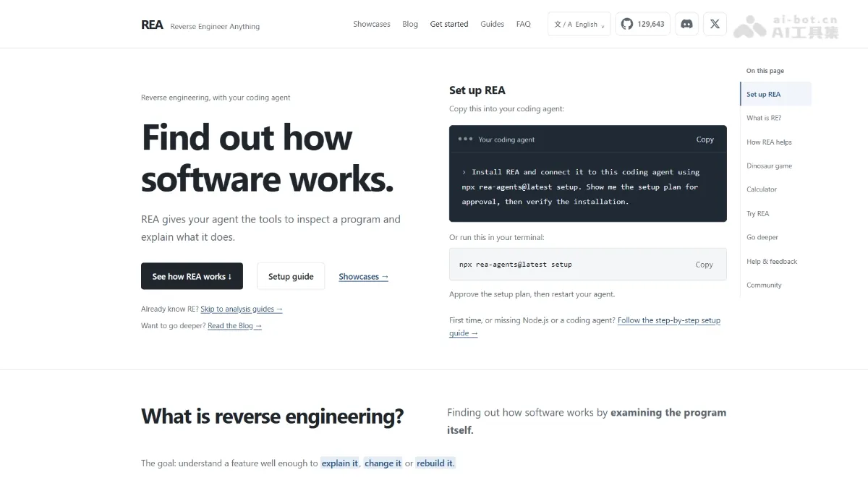Jump to Dinosaur game section

(x=769, y=166)
